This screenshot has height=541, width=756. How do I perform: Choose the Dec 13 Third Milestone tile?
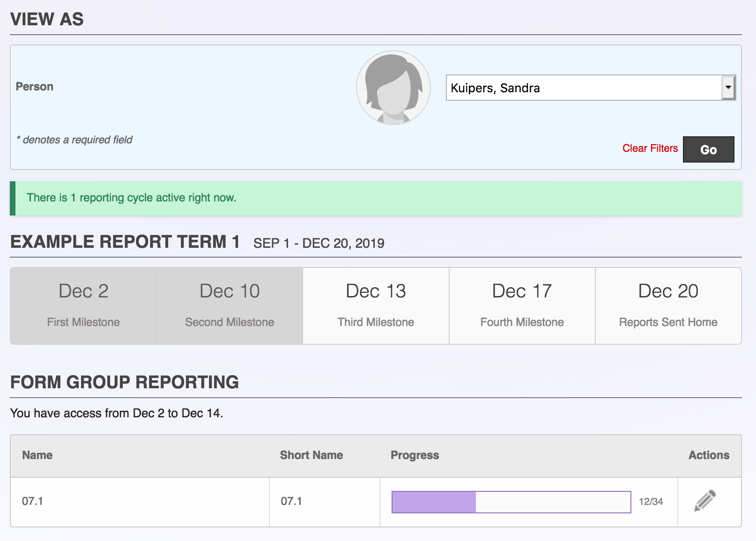[x=376, y=306]
